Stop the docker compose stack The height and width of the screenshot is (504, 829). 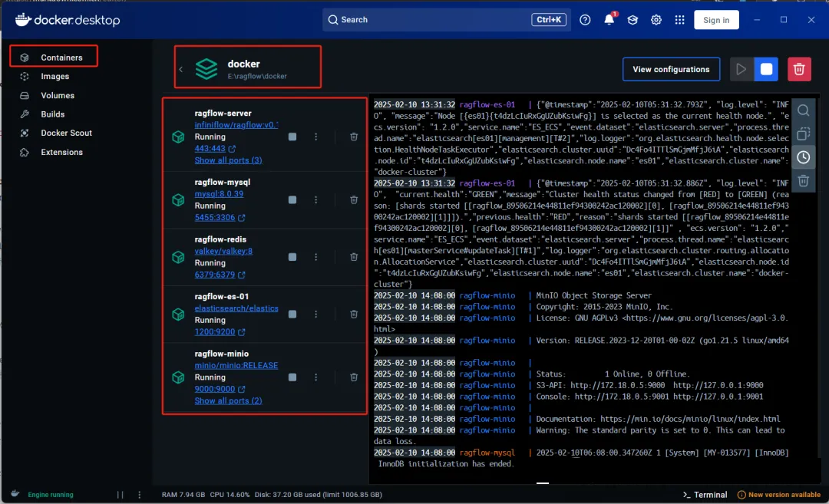pyautogui.click(x=766, y=69)
